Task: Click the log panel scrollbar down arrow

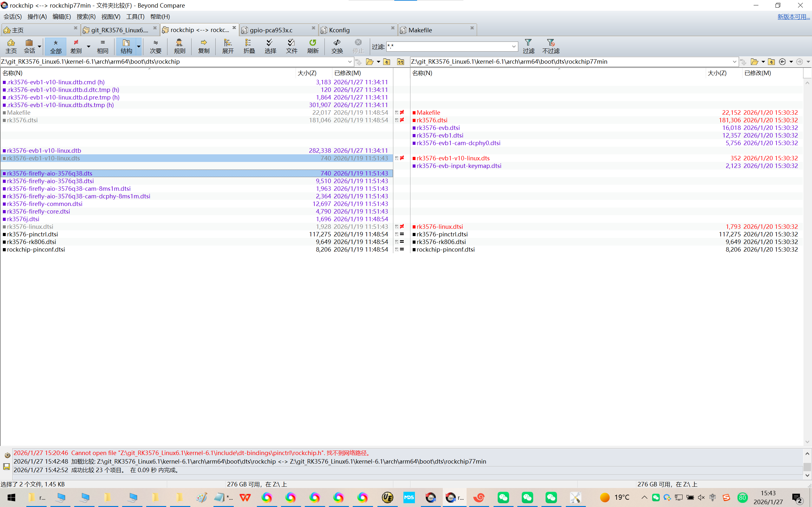Action: [x=807, y=475]
